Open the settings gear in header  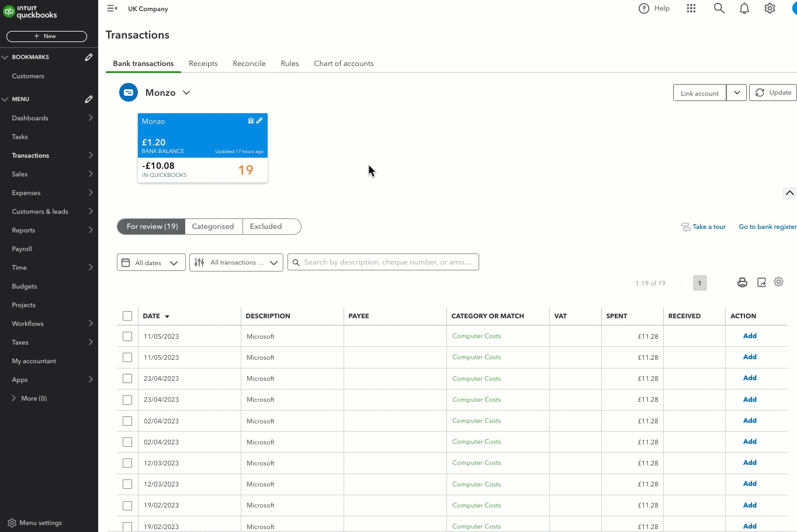[x=770, y=8]
